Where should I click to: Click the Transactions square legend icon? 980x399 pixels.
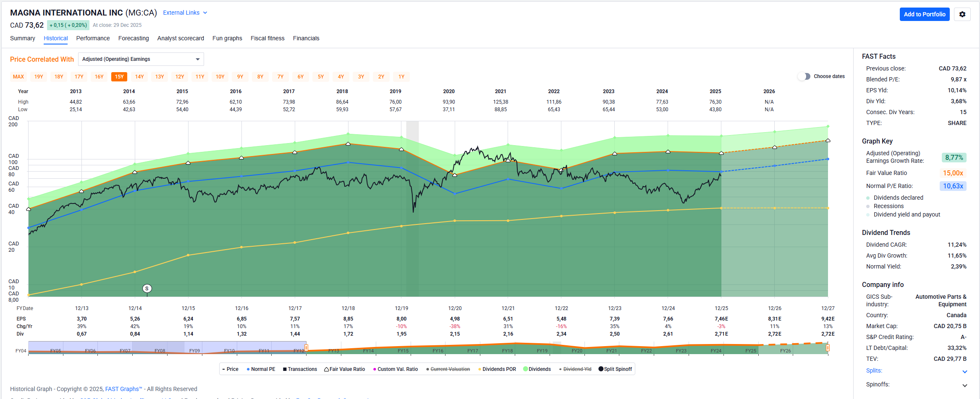[x=285, y=369]
